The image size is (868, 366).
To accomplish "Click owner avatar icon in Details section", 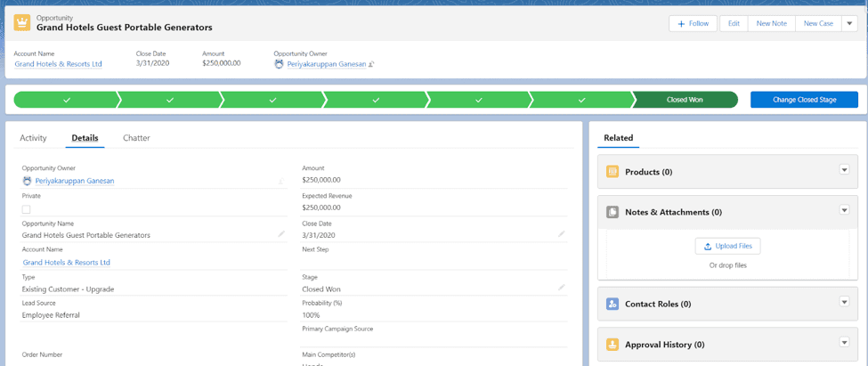I will (x=27, y=181).
